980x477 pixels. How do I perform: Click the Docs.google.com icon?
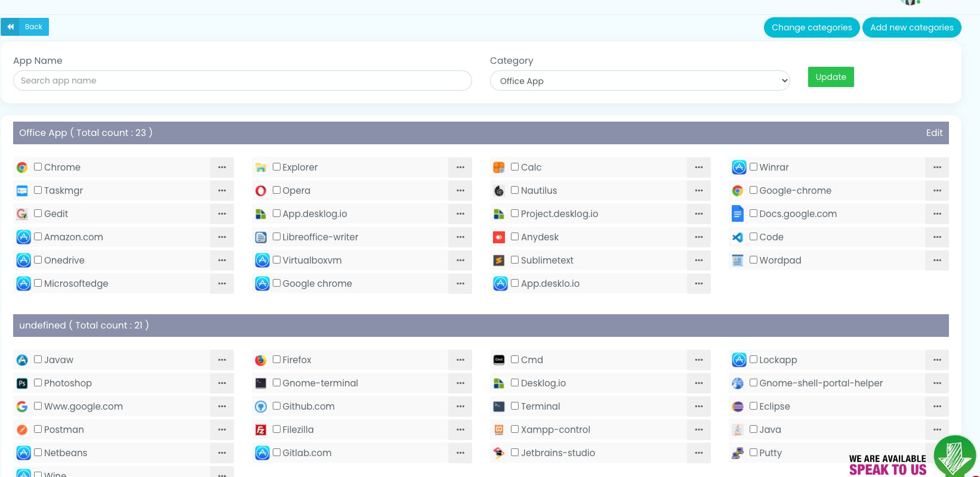click(x=738, y=213)
